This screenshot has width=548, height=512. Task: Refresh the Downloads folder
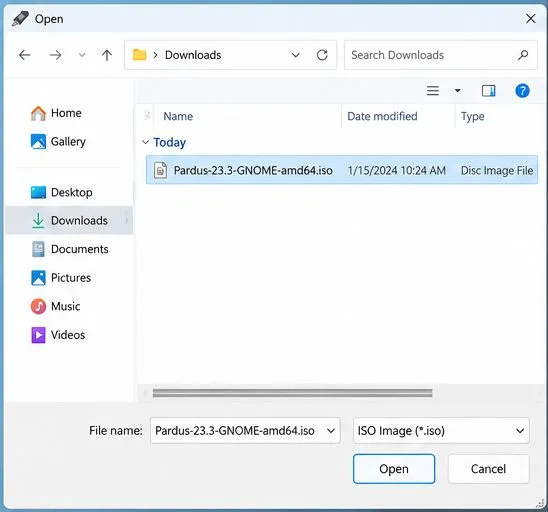[322, 55]
